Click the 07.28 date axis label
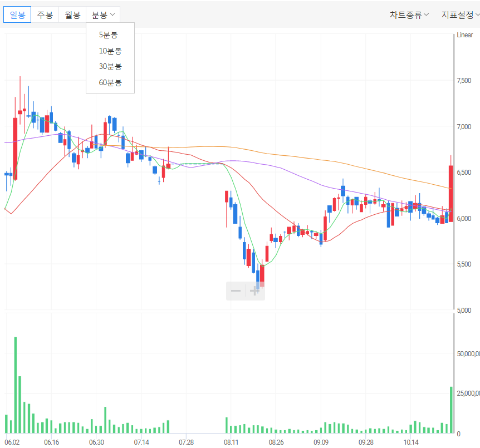This screenshot has width=480, height=448. coord(186,442)
